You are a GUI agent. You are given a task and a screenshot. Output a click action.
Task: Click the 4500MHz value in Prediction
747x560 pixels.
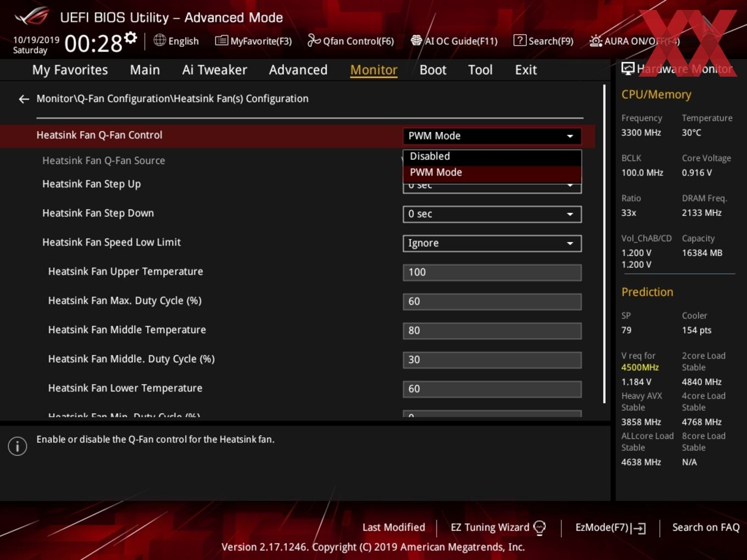click(640, 367)
